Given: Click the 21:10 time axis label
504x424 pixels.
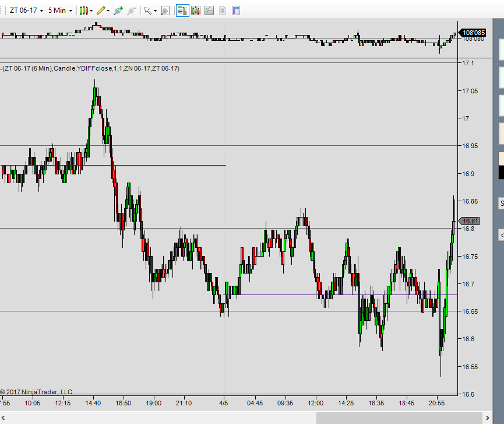Looking at the screenshot, I should coord(184,403).
